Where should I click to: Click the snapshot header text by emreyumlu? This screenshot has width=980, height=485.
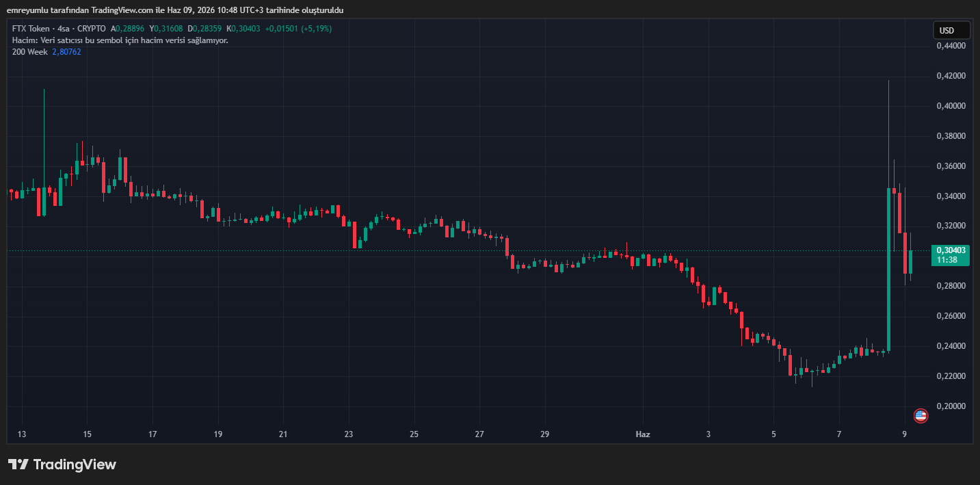174,10
